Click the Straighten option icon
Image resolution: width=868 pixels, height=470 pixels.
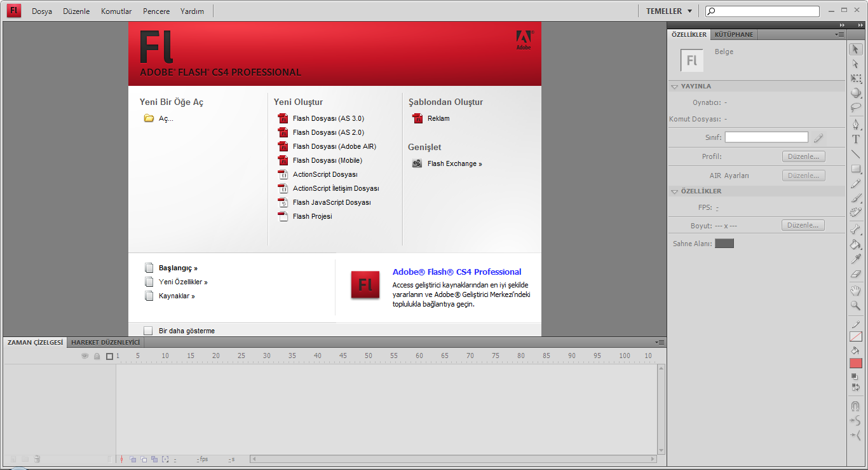856,435
